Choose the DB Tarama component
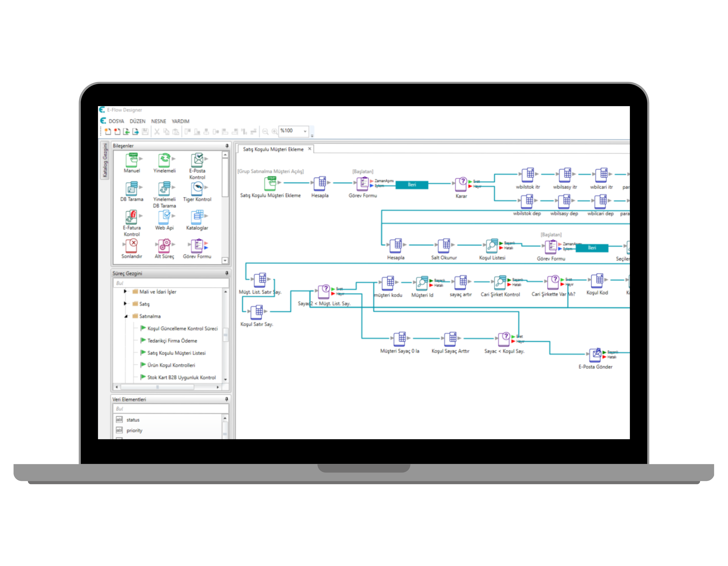 [x=131, y=189]
